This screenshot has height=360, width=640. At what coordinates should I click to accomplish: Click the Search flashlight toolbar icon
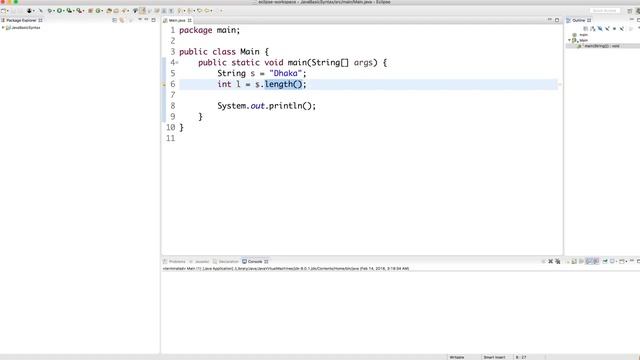(x=124, y=11)
